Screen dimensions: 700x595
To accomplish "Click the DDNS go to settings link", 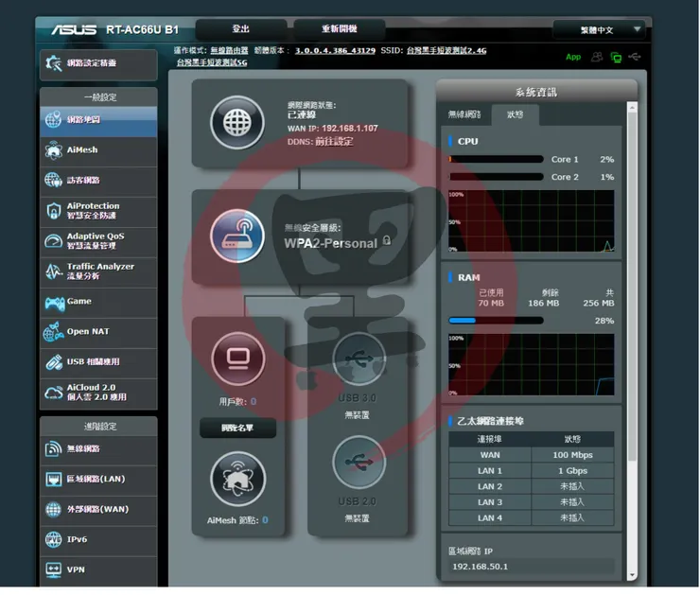I will click(334, 142).
